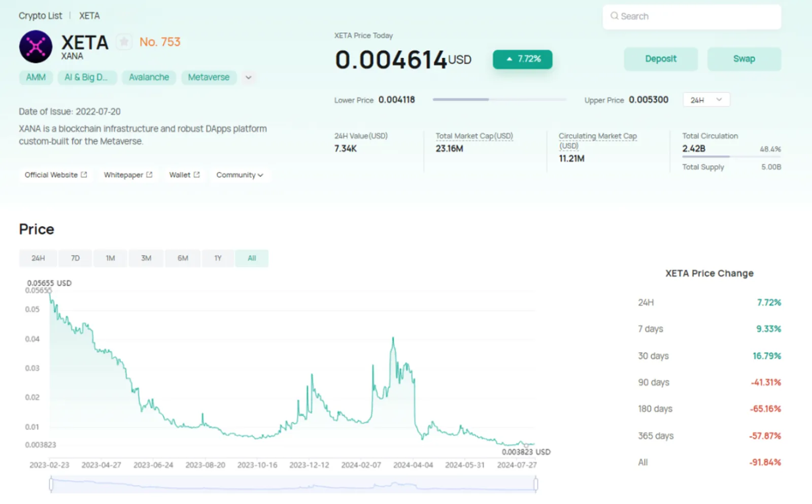Click the total circulation progress bar
Viewport: 812px width, 504px height.
pos(731,157)
